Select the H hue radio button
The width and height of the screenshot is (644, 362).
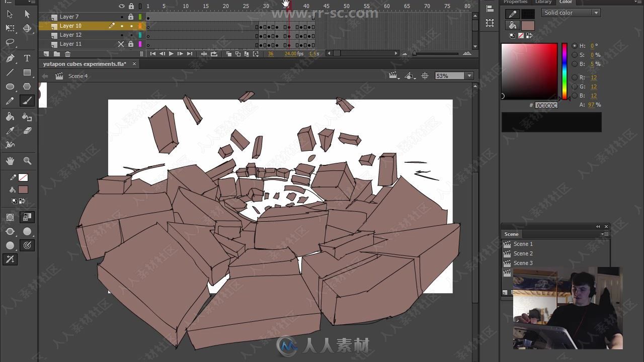pyautogui.click(x=575, y=46)
